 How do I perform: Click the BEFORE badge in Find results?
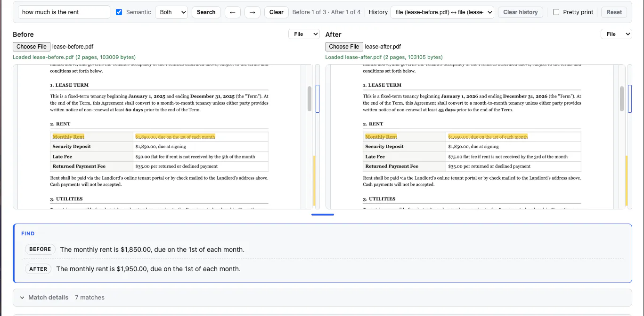pyautogui.click(x=40, y=249)
